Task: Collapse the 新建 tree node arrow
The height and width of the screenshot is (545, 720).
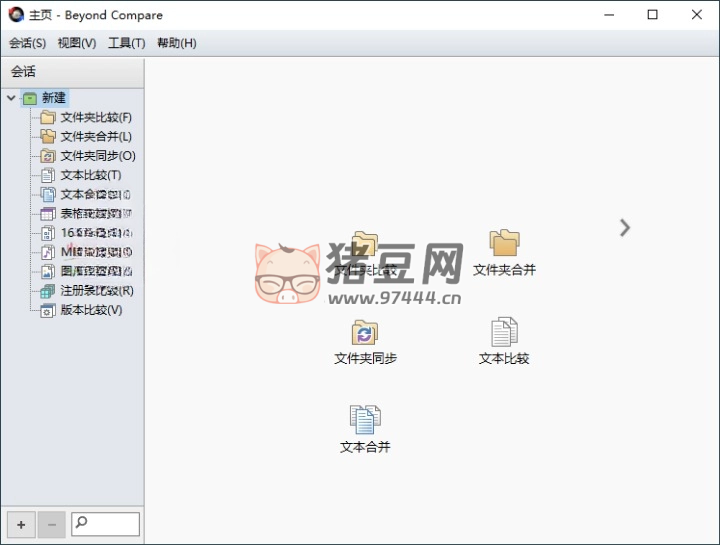Action: (x=11, y=98)
